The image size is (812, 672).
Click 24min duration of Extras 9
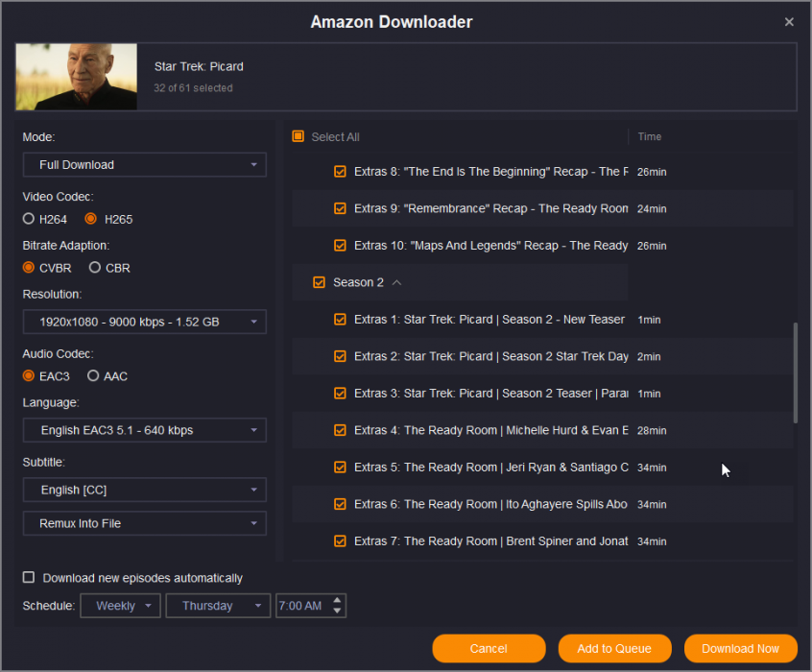click(652, 209)
